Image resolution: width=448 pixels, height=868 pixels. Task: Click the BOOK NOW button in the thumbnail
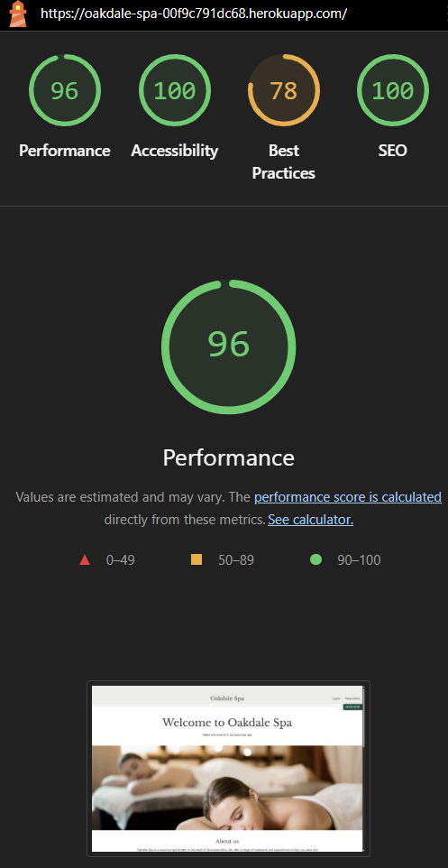352,706
